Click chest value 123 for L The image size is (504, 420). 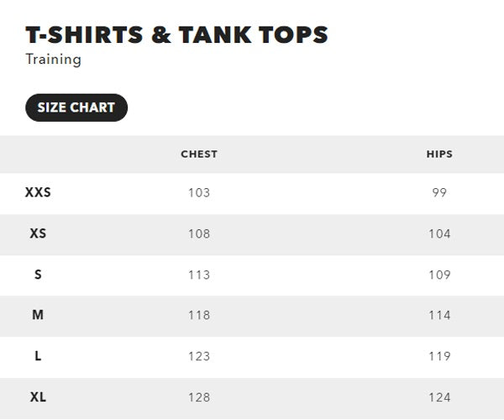coord(199,356)
